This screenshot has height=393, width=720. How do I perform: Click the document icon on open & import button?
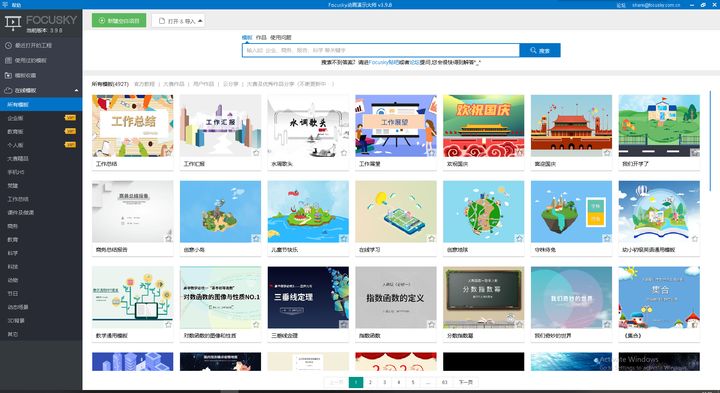[x=162, y=21]
